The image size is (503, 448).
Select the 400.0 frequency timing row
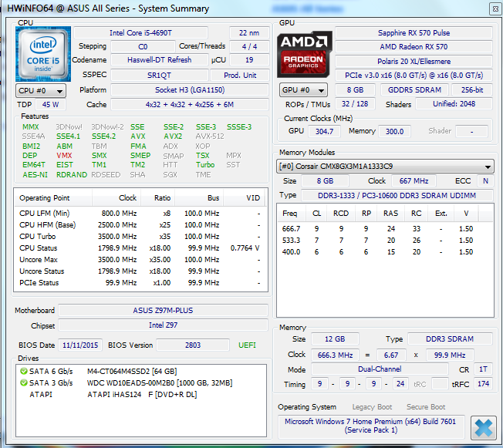(x=385, y=252)
